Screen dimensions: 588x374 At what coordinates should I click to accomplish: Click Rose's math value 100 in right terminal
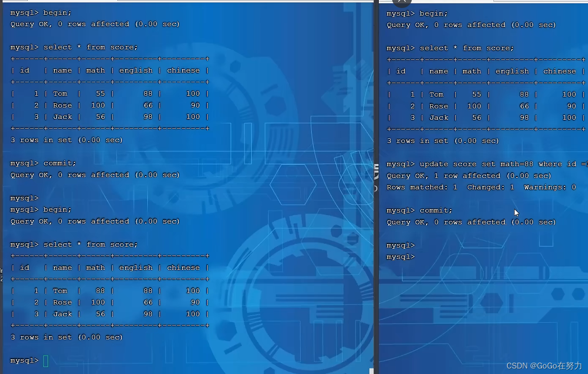coord(474,106)
